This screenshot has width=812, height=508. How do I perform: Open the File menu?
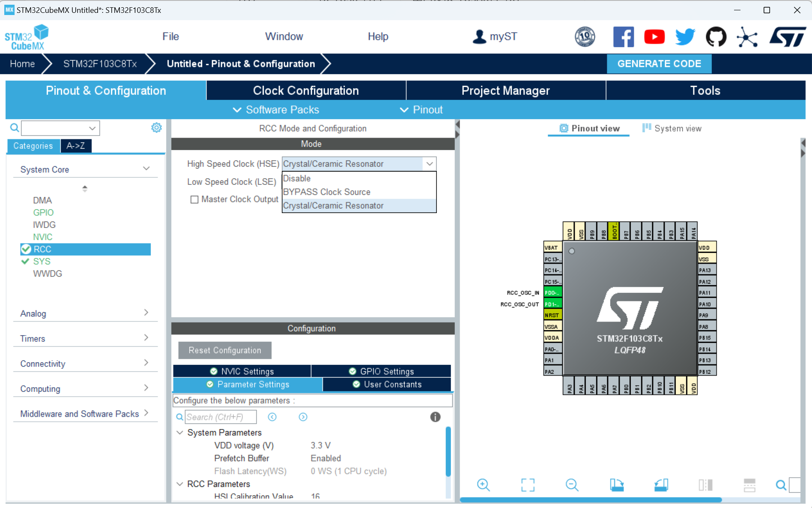click(x=170, y=36)
